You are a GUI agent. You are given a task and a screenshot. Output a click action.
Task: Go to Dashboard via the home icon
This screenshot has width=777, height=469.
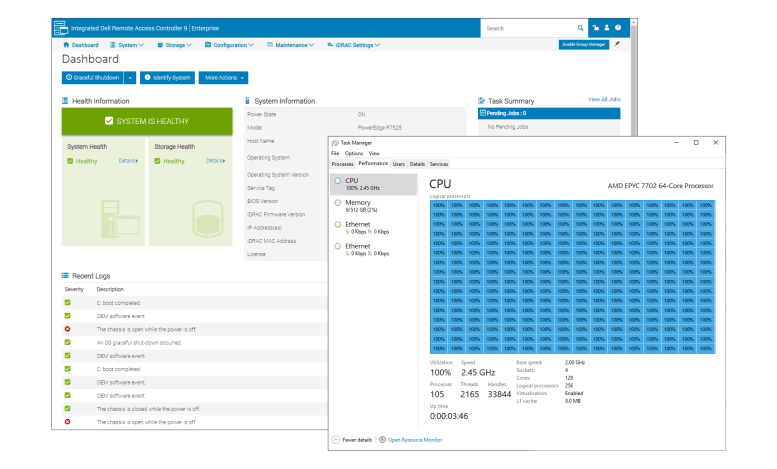click(x=66, y=45)
